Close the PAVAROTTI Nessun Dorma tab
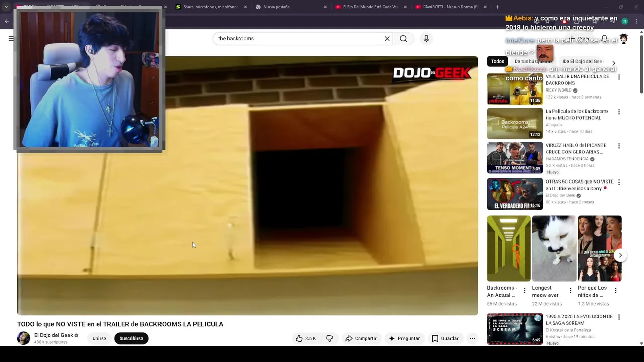The height and width of the screenshot is (362, 644). 485,7
